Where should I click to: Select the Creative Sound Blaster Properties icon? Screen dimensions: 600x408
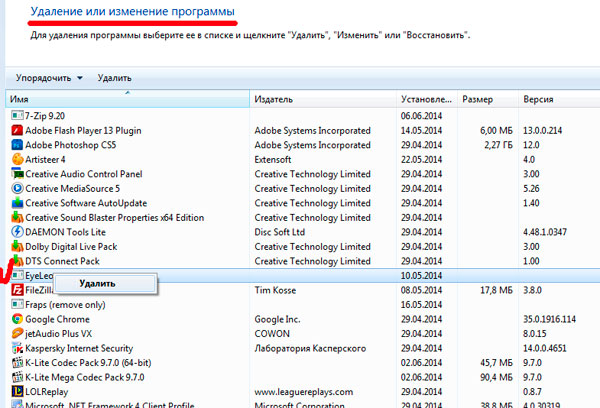[x=17, y=217]
